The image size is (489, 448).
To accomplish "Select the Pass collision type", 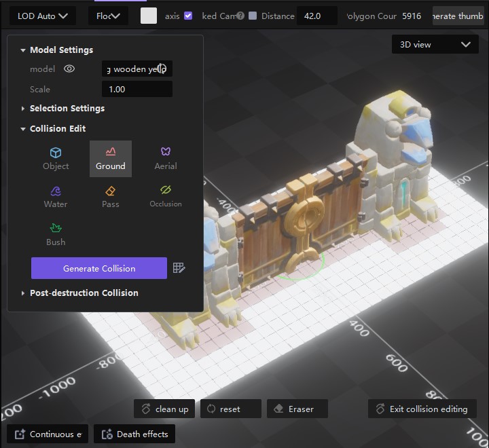I will pos(111,197).
